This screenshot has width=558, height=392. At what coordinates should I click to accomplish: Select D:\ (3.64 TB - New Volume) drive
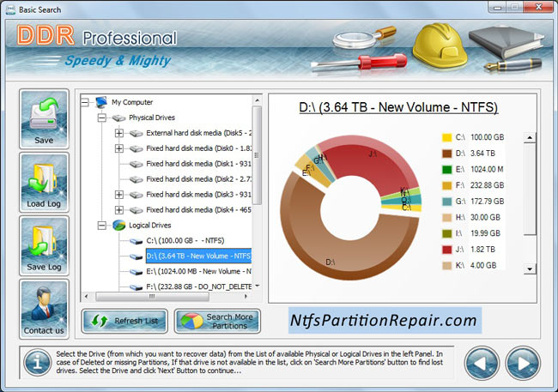pyautogui.click(x=198, y=256)
